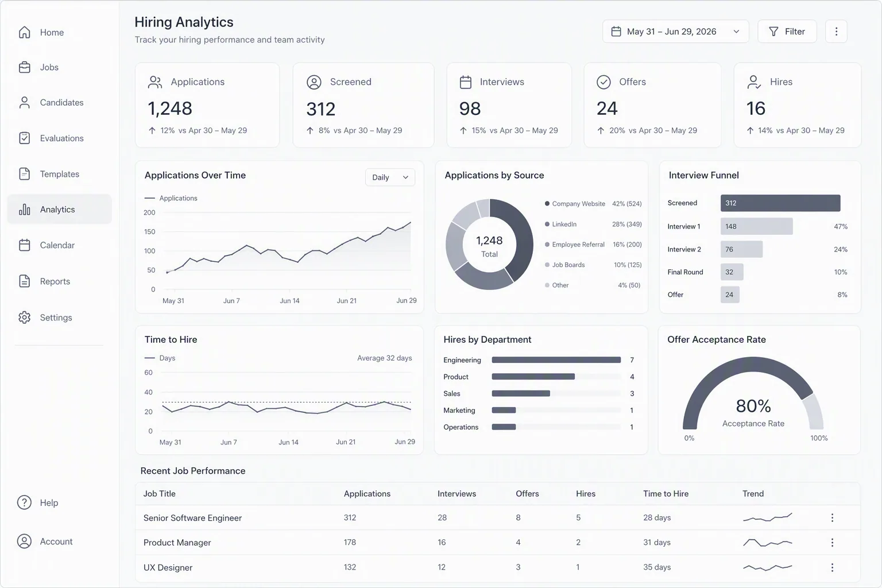Open Jobs via the briefcase icon

(x=24, y=68)
